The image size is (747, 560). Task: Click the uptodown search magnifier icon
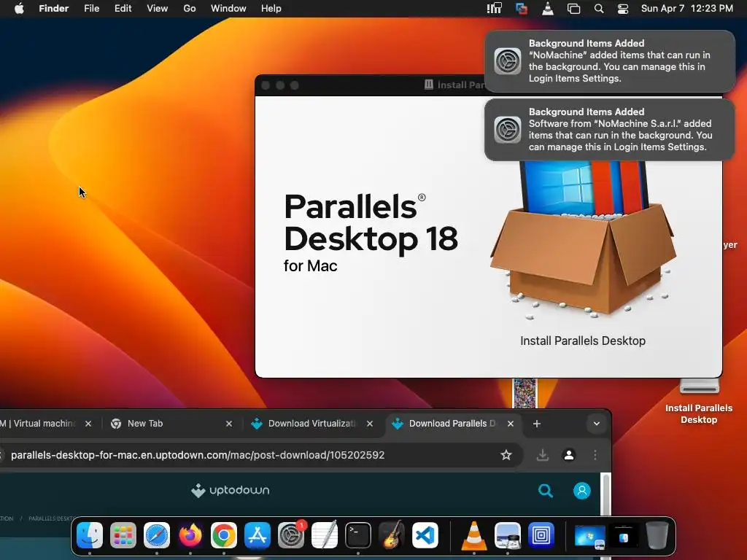[546, 491]
